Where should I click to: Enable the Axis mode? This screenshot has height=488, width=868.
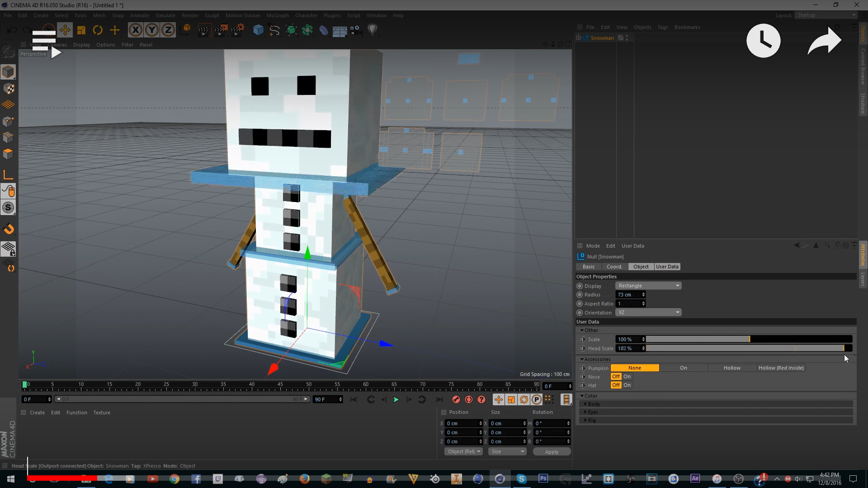(8, 174)
